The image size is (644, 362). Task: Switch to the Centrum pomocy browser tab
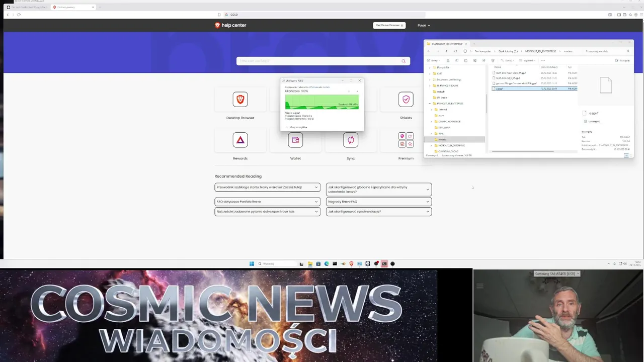73,7
